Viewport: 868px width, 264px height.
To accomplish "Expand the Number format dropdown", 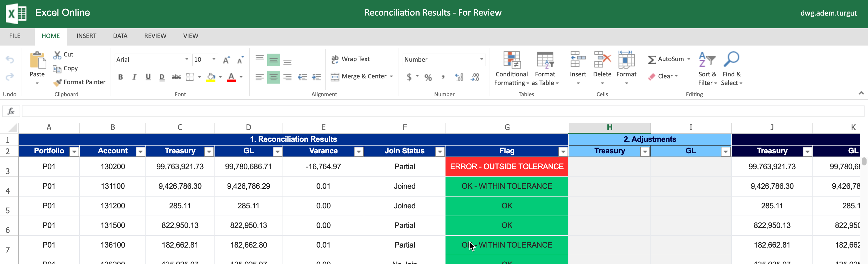I will 482,59.
